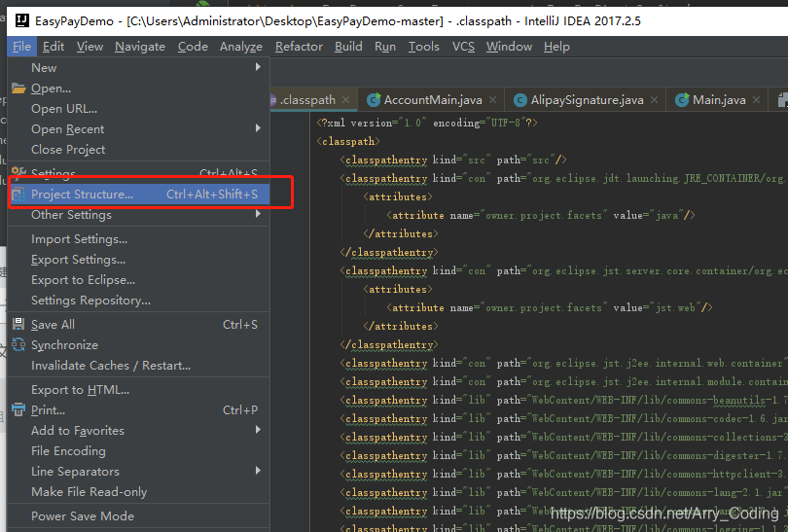Image resolution: width=788 pixels, height=532 pixels.
Task: Click the Project Structure icon in menu
Action: pos(18,195)
